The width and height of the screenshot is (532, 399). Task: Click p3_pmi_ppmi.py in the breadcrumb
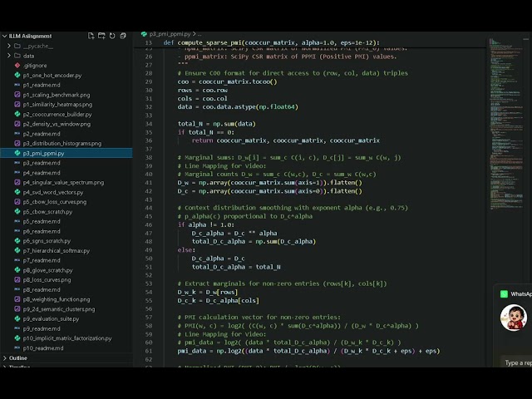(x=170, y=34)
